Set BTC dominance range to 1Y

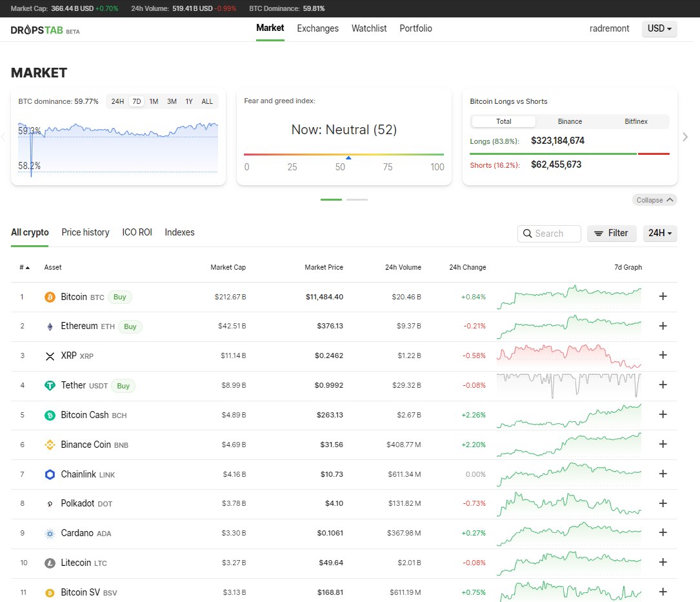click(189, 101)
